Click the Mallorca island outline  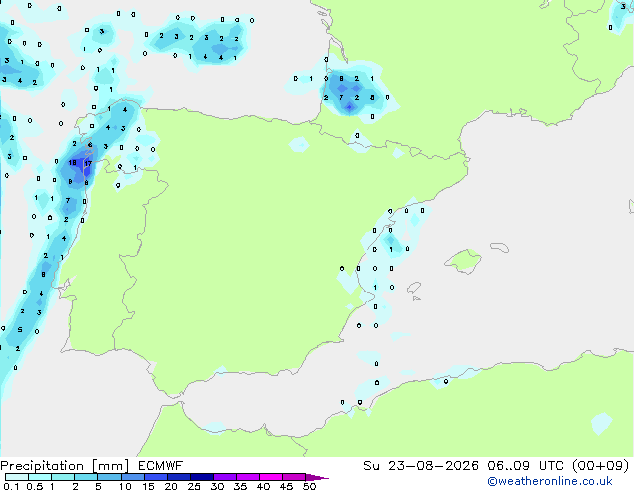(x=463, y=261)
